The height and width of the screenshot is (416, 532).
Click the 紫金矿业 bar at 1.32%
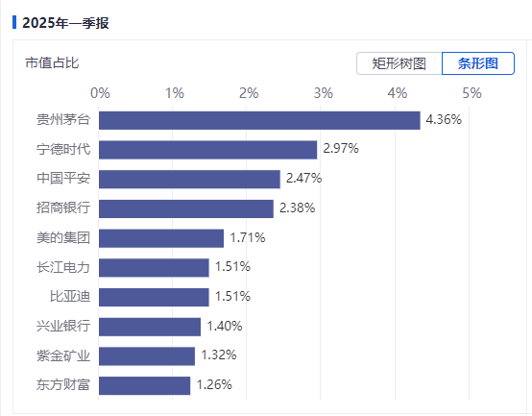147,356
